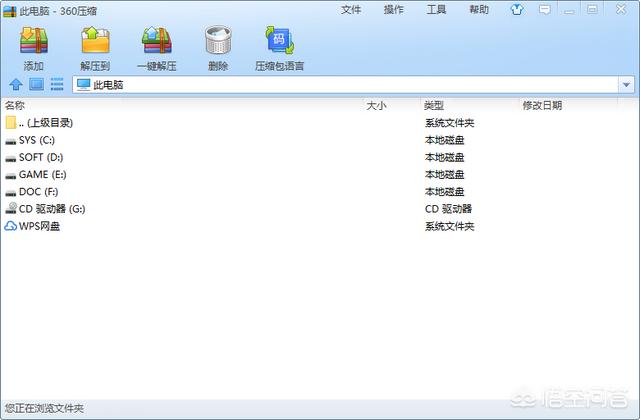Viewport: 640px width, 420px height.
Task: Click the skin (shirt) icon in title bar
Action: [x=517, y=9]
